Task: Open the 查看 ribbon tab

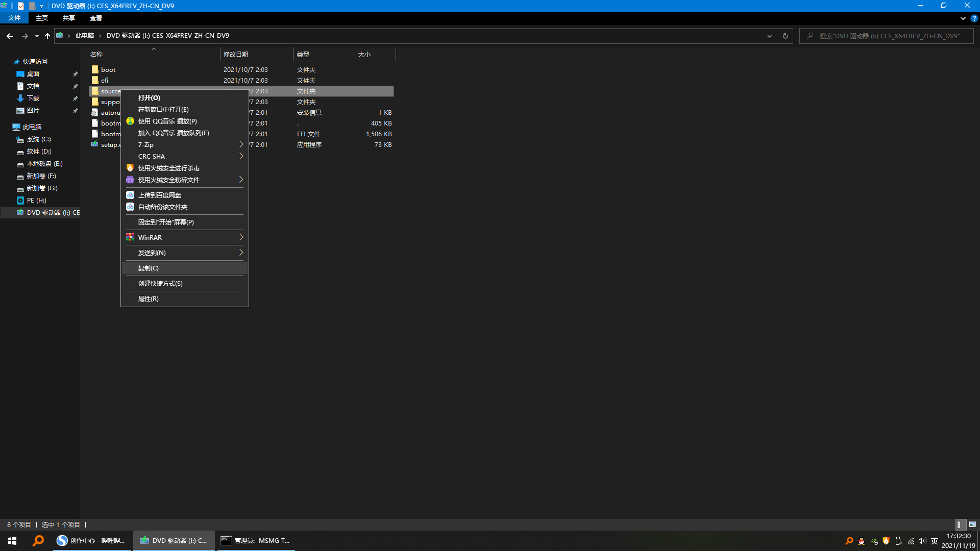Action: tap(96, 18)
